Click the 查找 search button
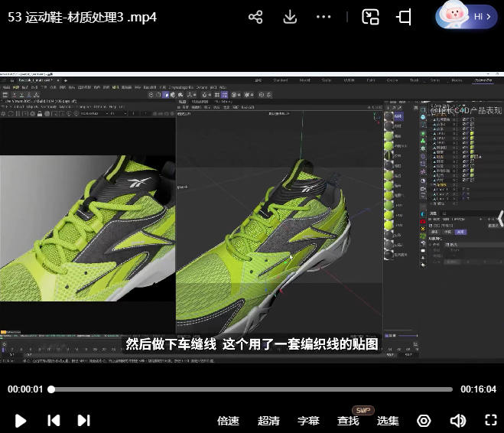 pos(348,421)
